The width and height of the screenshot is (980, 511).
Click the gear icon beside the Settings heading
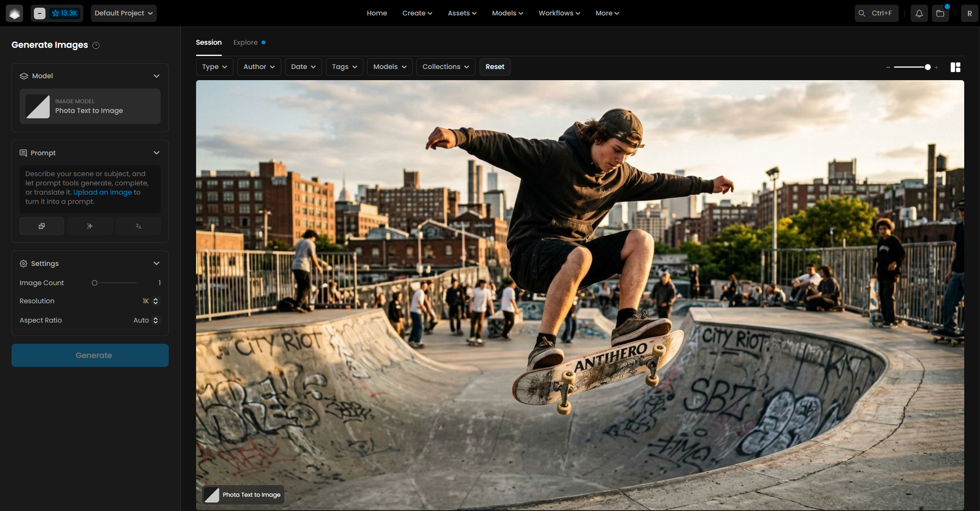tap(23, 264)
